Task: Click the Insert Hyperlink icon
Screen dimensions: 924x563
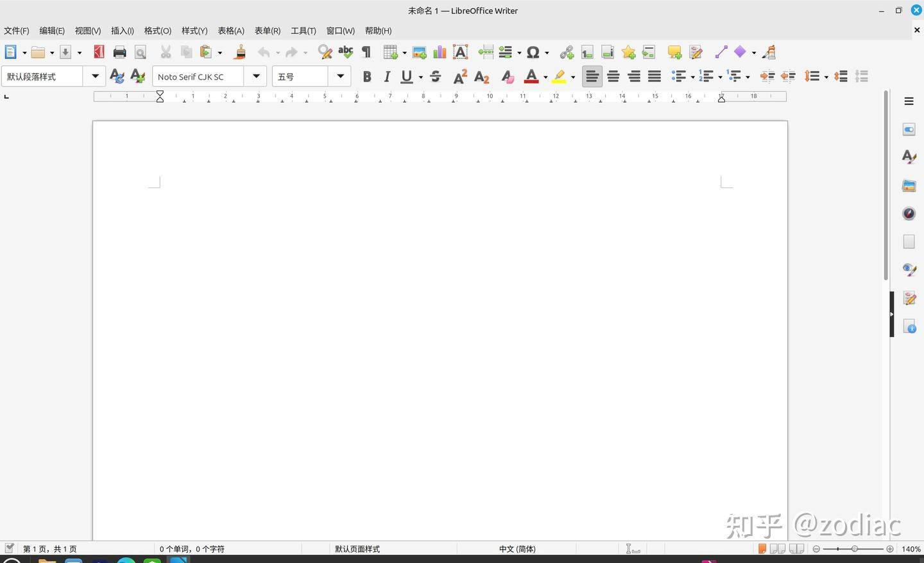Action: coord(567,52)
